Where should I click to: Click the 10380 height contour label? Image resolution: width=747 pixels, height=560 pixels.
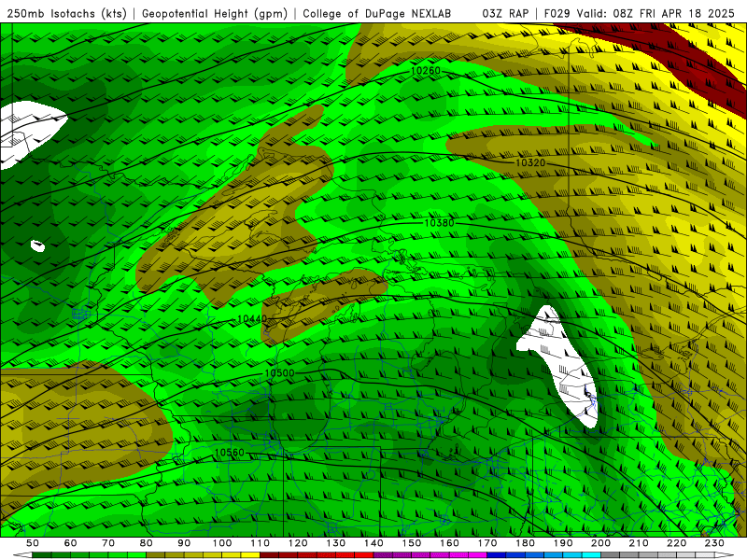(439, 223)
